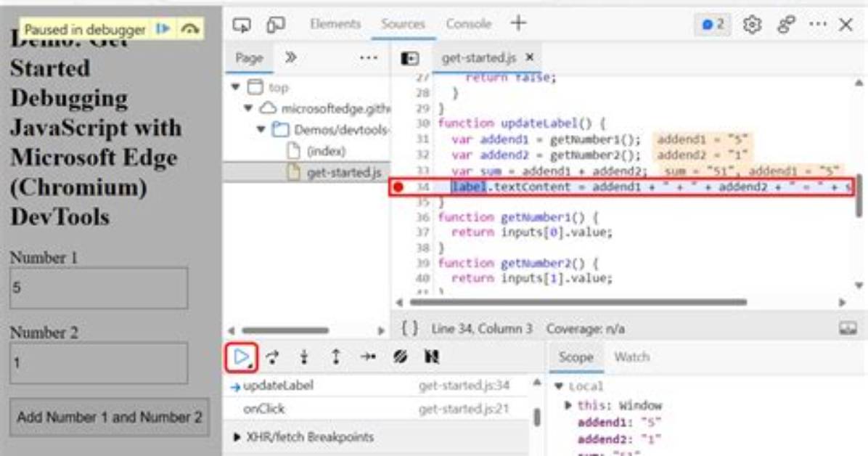Screen dimensions: 868x456
Task: Click the code editor vertical scrollbar thumb
Action: point(859,195)
